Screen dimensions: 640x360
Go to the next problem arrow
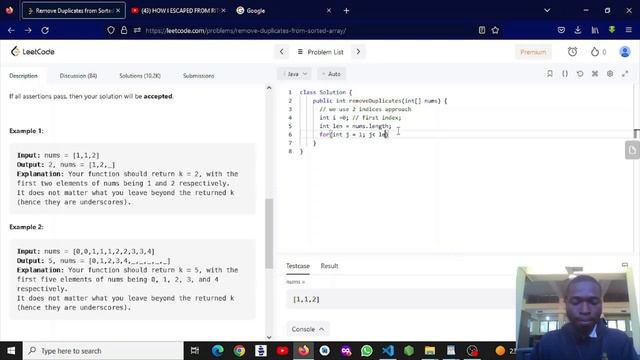pos(358,52)
